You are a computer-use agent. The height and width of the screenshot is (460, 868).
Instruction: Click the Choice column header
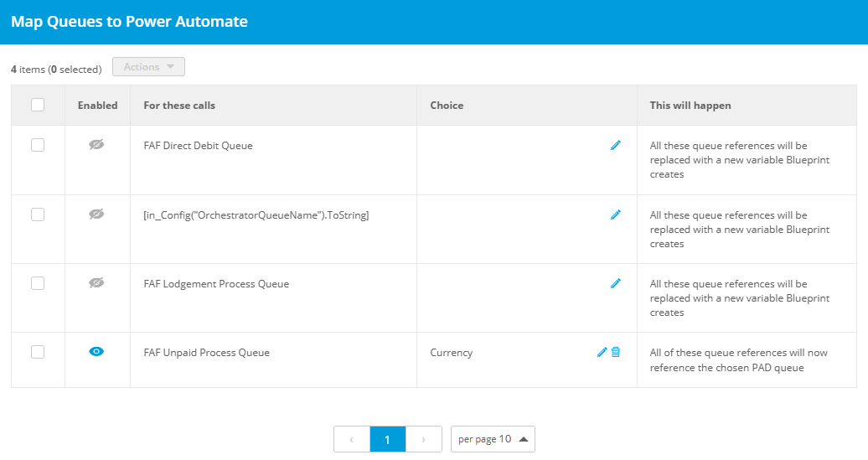pos(447,106)
